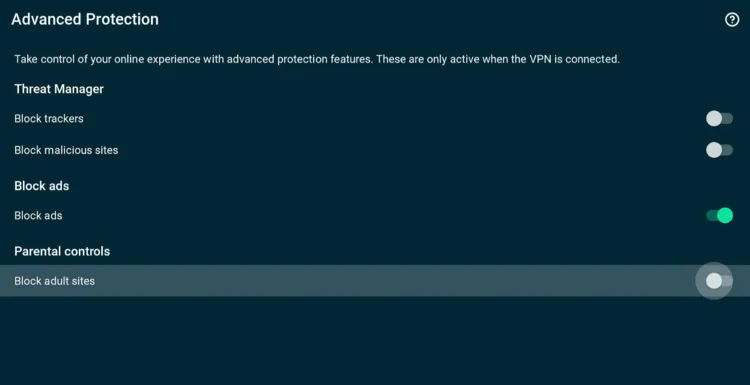Click the bold Block ads section heading
Viewport: 750px width, 385px height.
pos(42,186)
